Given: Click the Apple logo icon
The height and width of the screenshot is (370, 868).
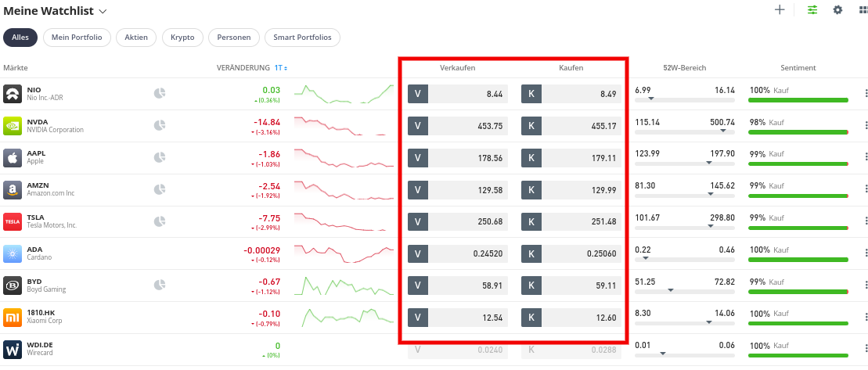Looking at the screenshot, I should 13,158.
